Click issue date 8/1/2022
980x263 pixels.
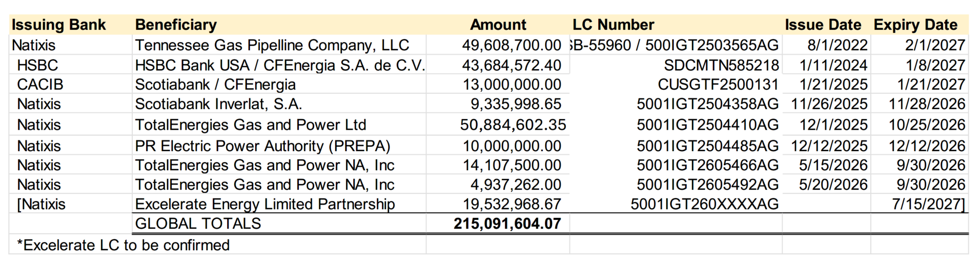(838, 45)
